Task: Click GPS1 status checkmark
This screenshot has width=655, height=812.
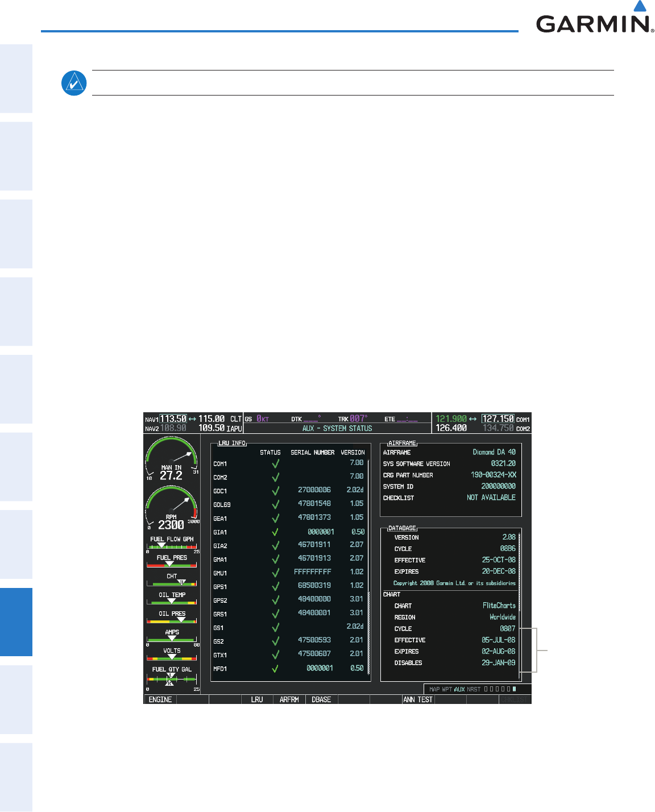Action: click(276, 586)
